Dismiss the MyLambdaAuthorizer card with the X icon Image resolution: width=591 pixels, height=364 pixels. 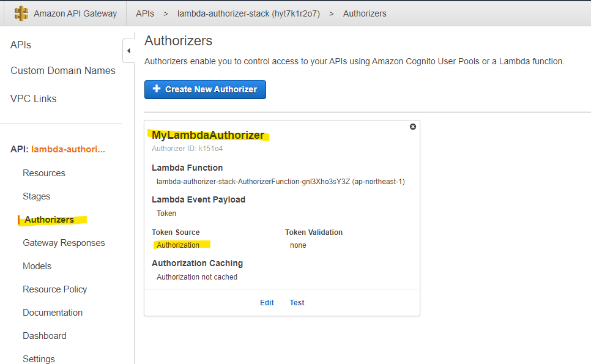coord(412,127)
